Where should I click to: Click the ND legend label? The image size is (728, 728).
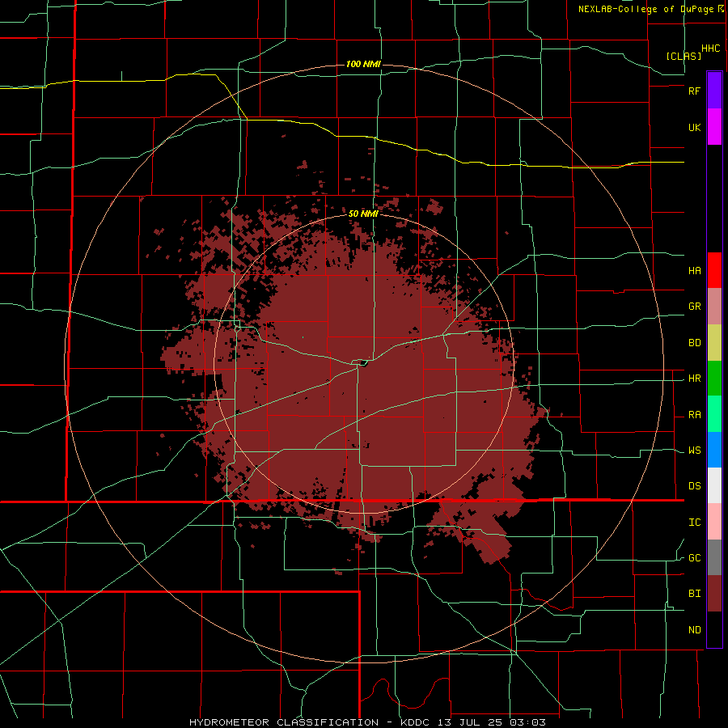coord(694,630)
